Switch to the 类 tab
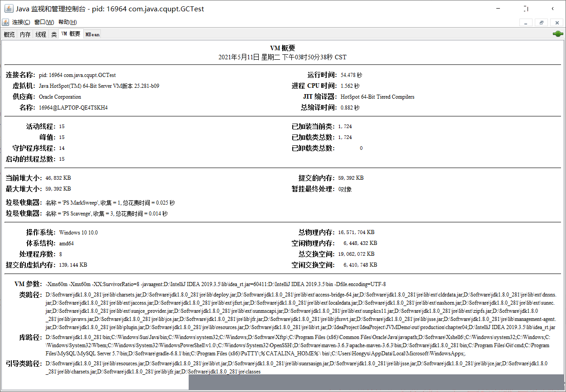This screenshot has width=566, height=392. point(54,34)
